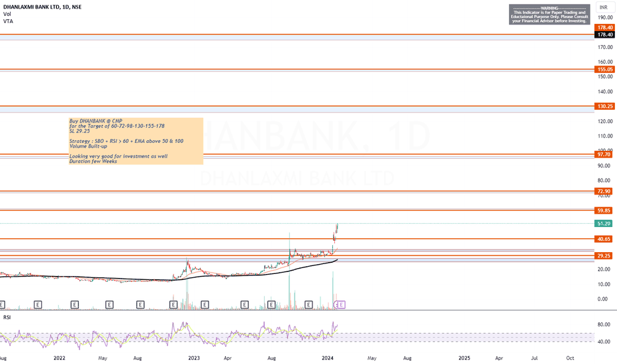Click the 170.00 price scale value
This screenshot has height=364, width=617.
[605, 47]
